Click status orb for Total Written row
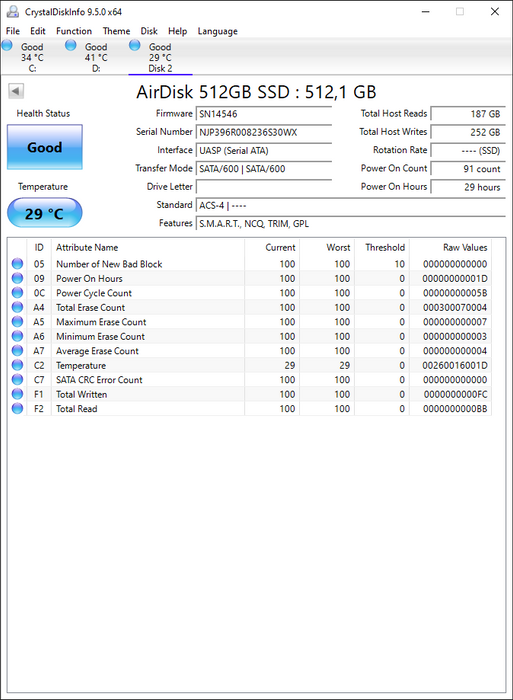This screenshot has width=513, height=700. coord(17,394)
